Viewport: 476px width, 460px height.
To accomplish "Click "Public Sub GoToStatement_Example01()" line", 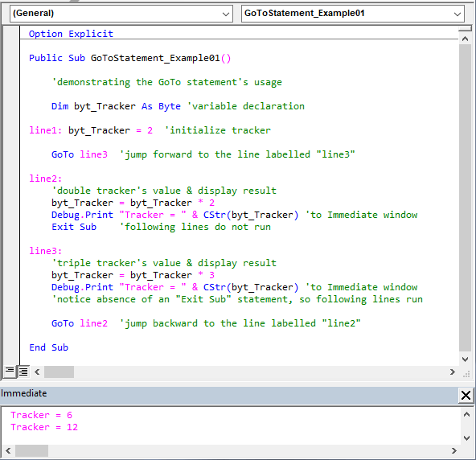I will pyautogui.click(x=130, y=58).
